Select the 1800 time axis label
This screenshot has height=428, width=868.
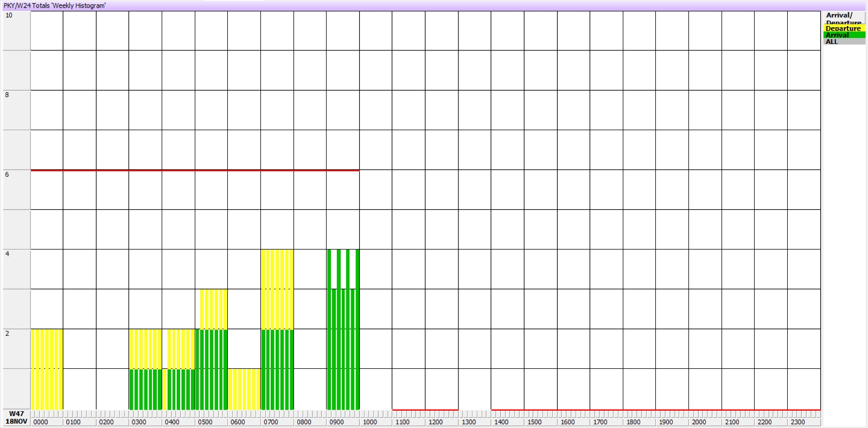coord(633,422)
